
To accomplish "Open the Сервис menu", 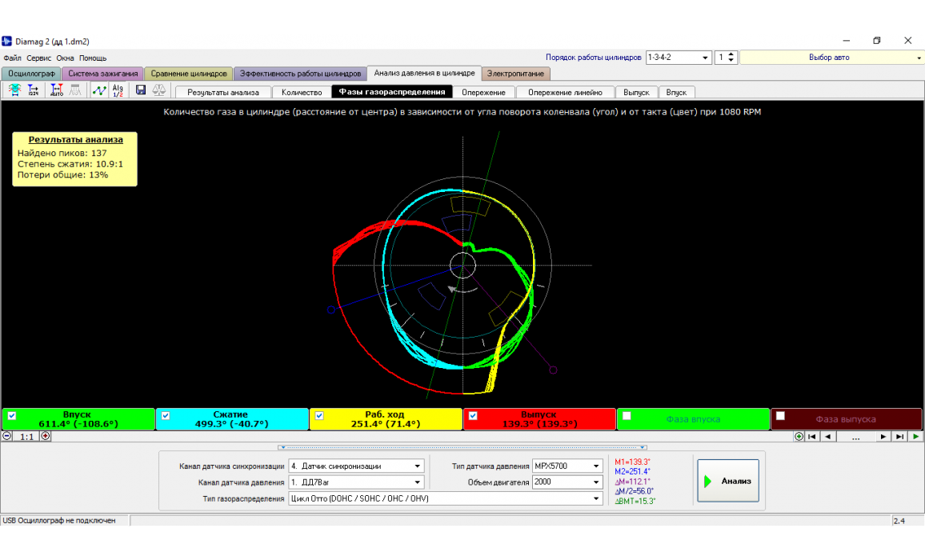I will pos(38,58).
